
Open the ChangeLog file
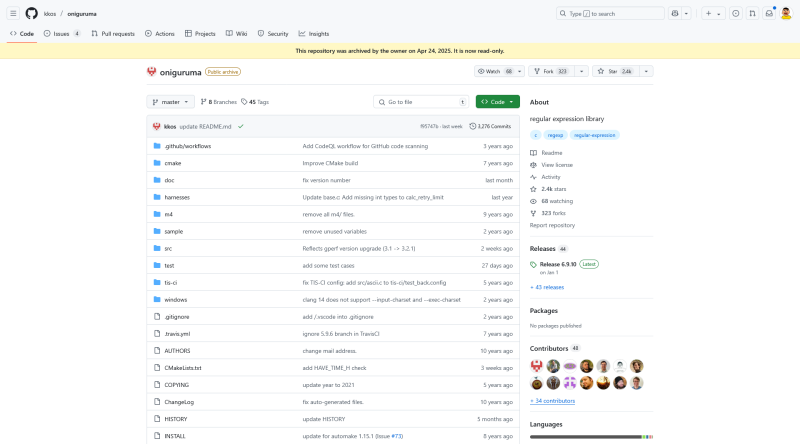(x=179, y=402)
